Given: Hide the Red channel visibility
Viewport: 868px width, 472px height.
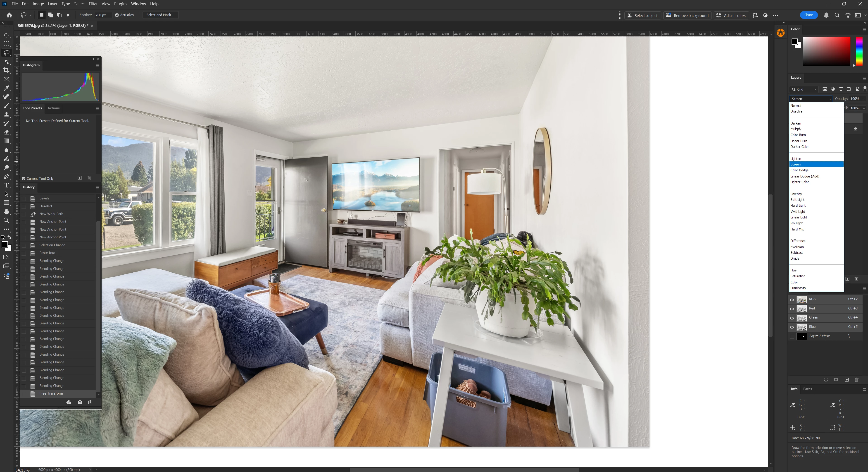Looking at the screenshot, I should coord(792,309).
